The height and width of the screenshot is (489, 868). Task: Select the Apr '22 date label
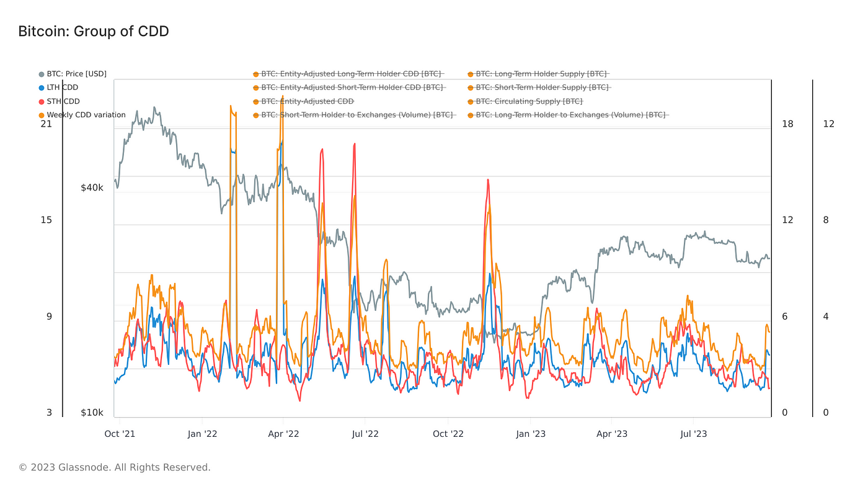(x=284, y=434)
